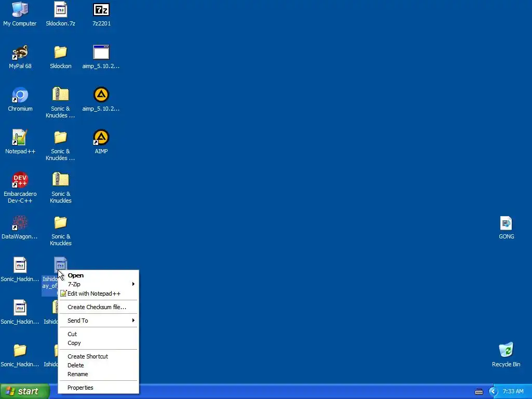Open the My Computer desktop icon
Image resolution: width=532 pixels, height=399 pixels.
click(20, 14)
